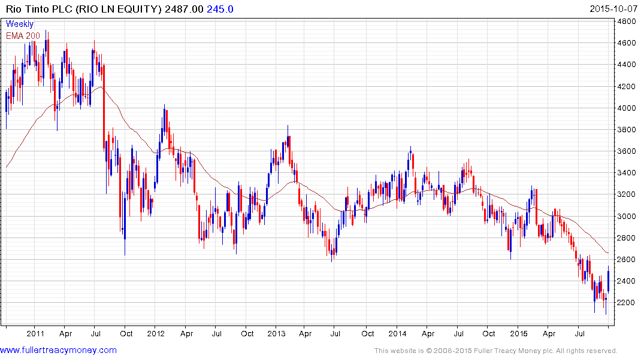This screenshot has height=359, width=644.
Task: Click the latest blue weekly candle near 2400
Action: coord(608,281)
